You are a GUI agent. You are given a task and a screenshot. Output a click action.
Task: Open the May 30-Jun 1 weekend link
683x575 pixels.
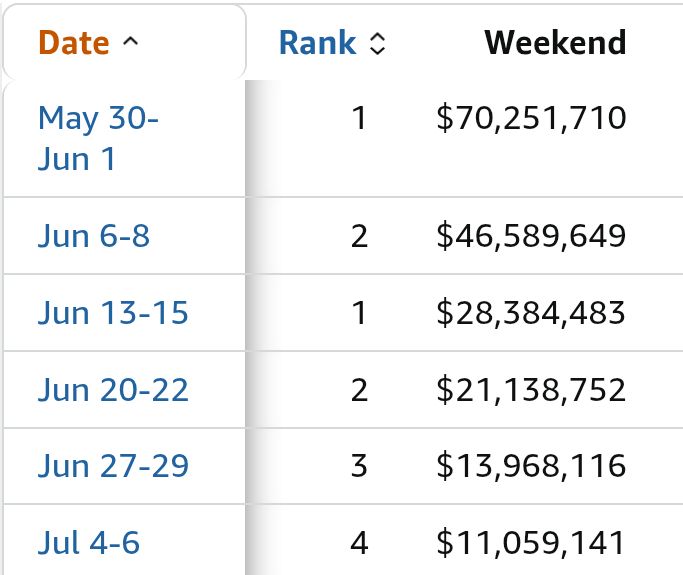click(98, 138)
